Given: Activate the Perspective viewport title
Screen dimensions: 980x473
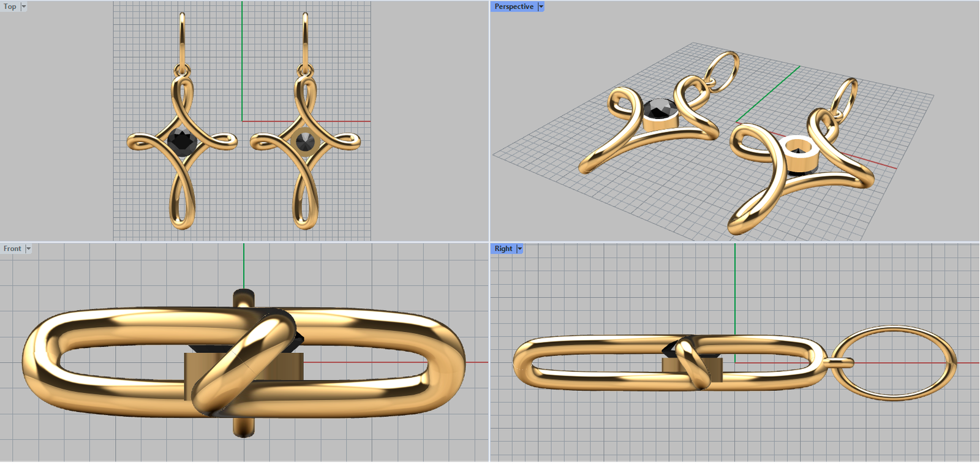Looking at the screenshot, I should click(x=513, y=7).
